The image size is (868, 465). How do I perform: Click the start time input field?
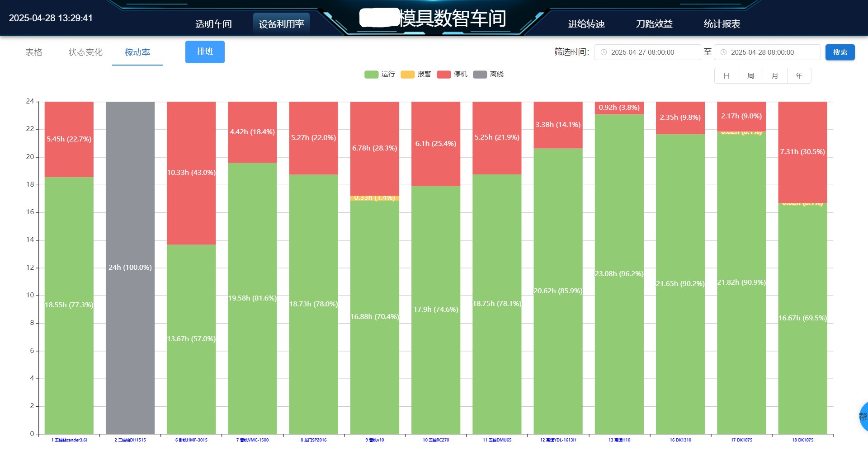coord(646,52)
